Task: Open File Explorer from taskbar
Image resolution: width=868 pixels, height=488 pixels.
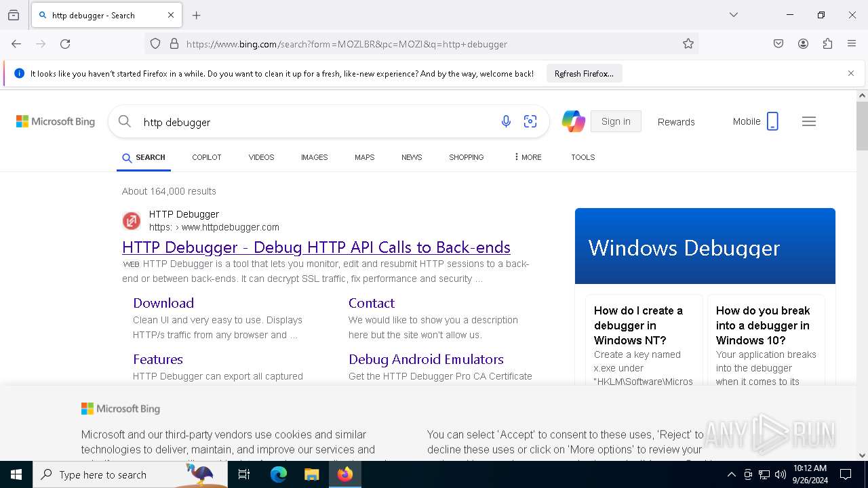Action: [311, 474]
